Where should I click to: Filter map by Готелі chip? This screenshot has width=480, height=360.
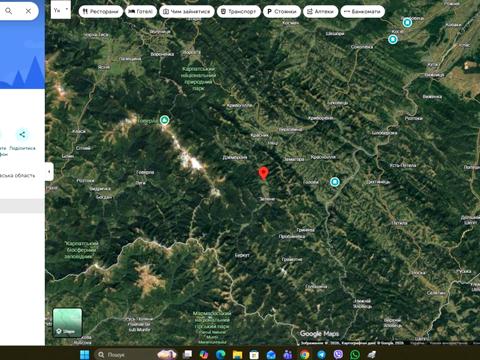pos(141,11)
